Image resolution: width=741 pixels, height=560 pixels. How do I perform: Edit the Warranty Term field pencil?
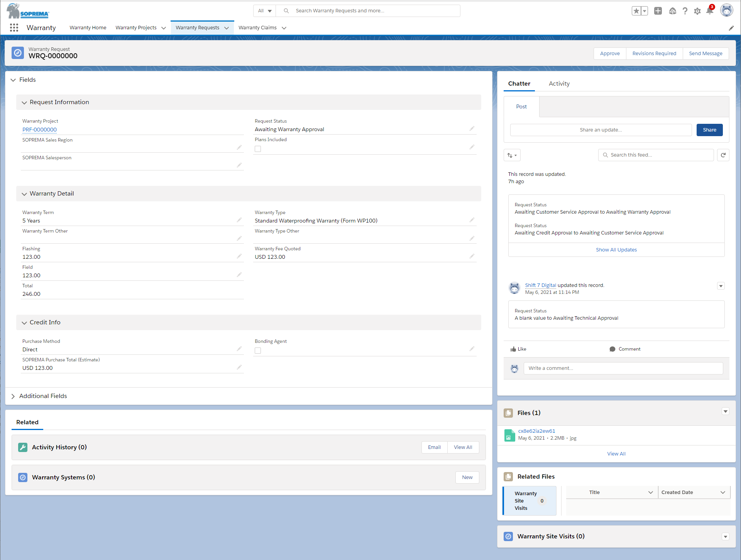click(239, 220)
